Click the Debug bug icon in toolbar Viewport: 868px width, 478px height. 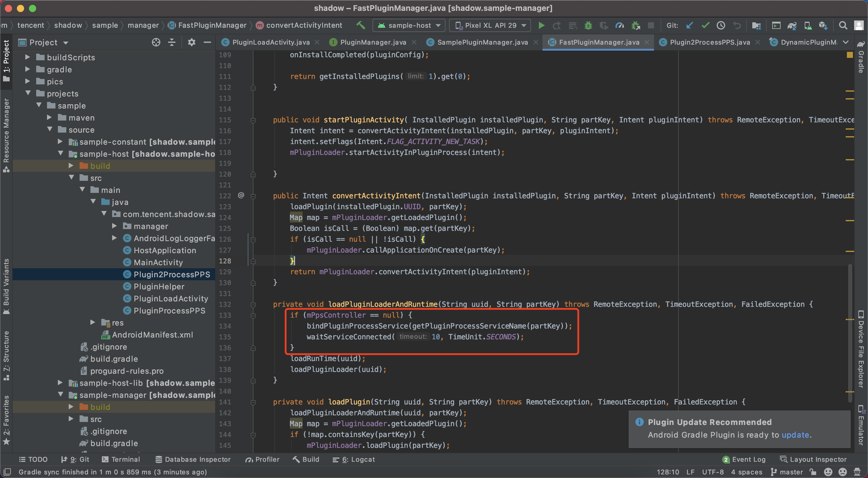pyautogui.click(x=588, y=25)
